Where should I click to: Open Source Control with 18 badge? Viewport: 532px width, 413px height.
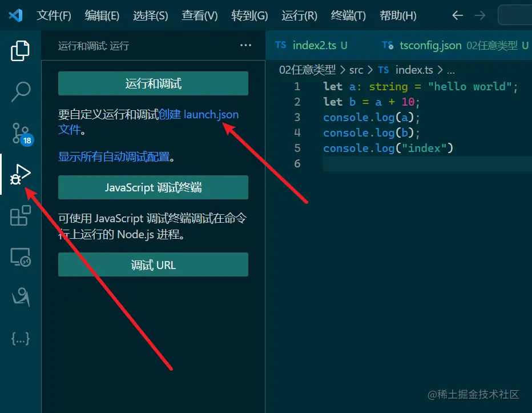[x=22, y=134]
